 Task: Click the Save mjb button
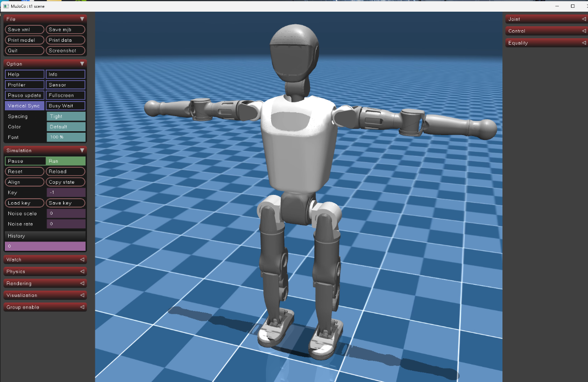(66, 30)
